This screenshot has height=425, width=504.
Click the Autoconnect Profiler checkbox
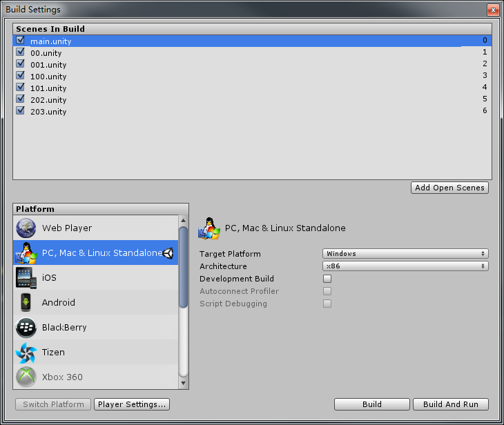tap(327, 291)
